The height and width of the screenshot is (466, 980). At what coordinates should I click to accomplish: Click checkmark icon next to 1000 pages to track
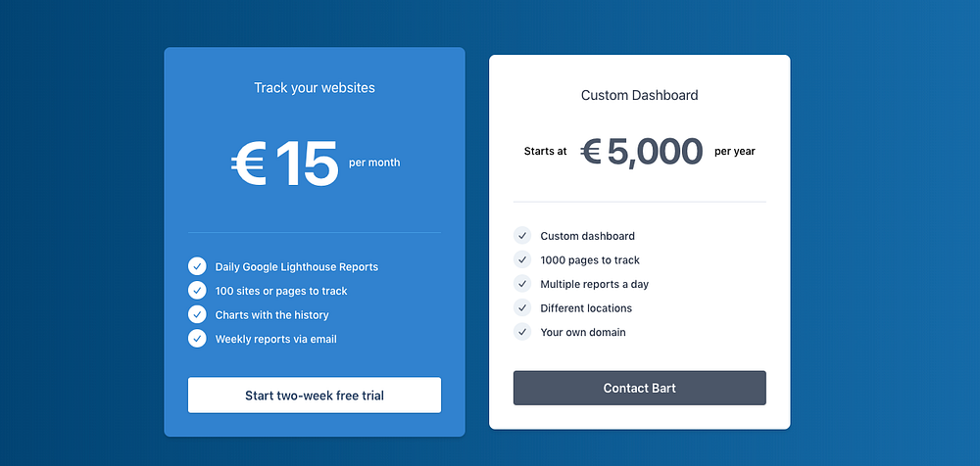tap(522, 259)
